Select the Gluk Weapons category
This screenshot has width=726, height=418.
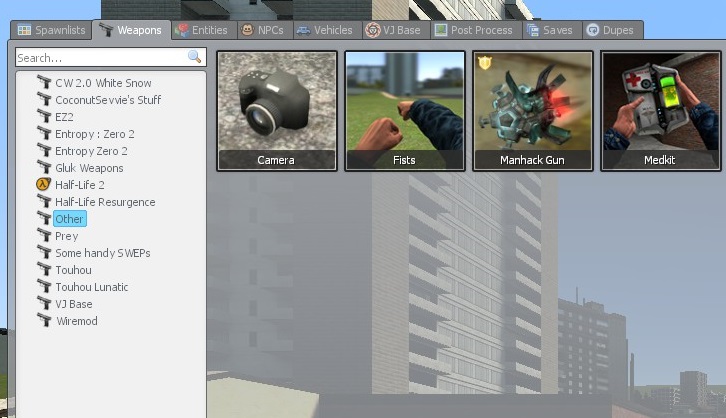click(x=89, y=168)
